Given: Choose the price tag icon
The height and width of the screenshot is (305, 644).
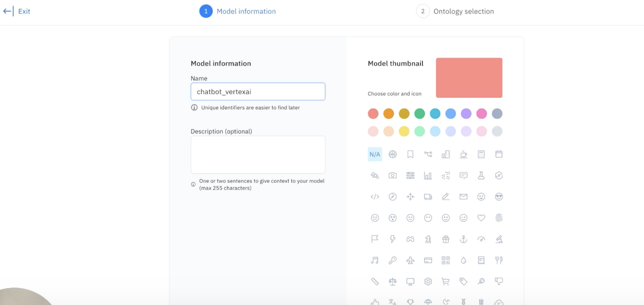Looking at the screenshot, I should tap(464, 281).
